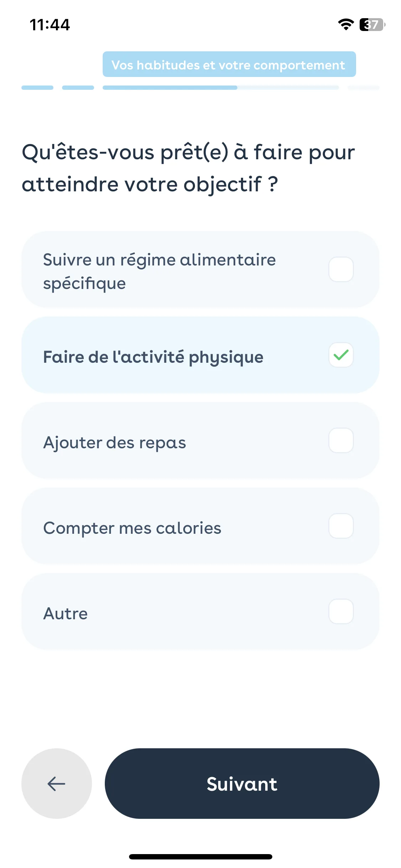Screen dimensions: 401x868
Task: Check the Autre checkbox
Action: (x=341, y=611)
